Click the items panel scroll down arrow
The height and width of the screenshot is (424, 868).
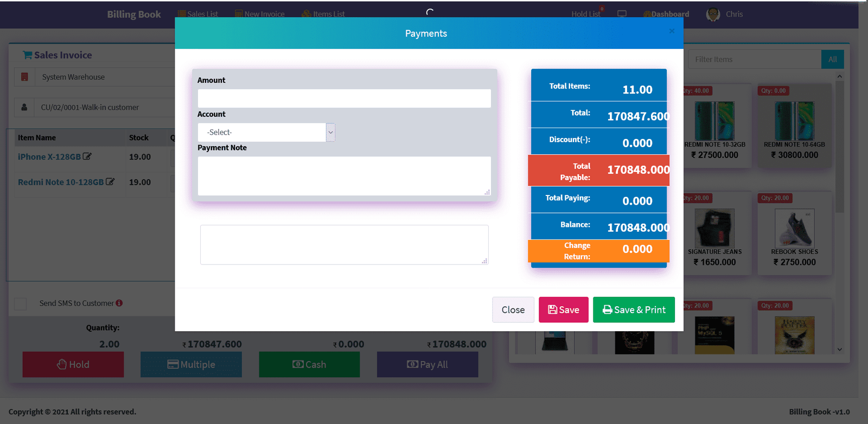(839, 350)
